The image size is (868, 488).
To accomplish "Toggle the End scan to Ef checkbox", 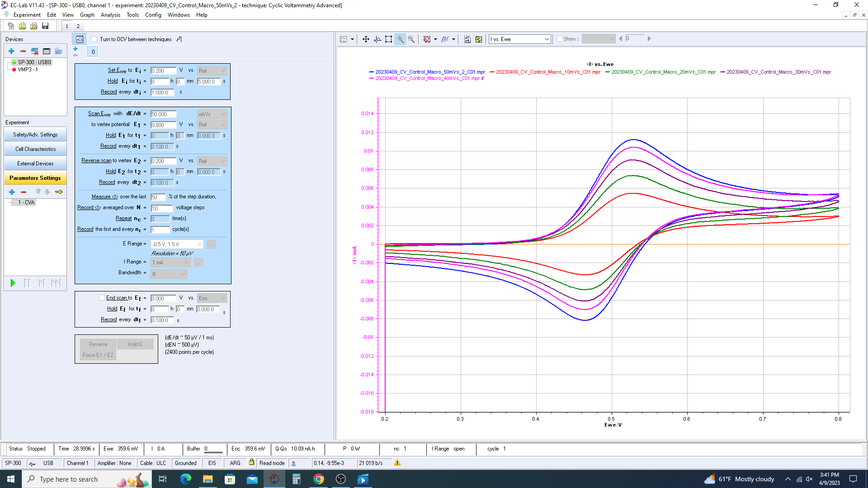I will click(102, 298).
